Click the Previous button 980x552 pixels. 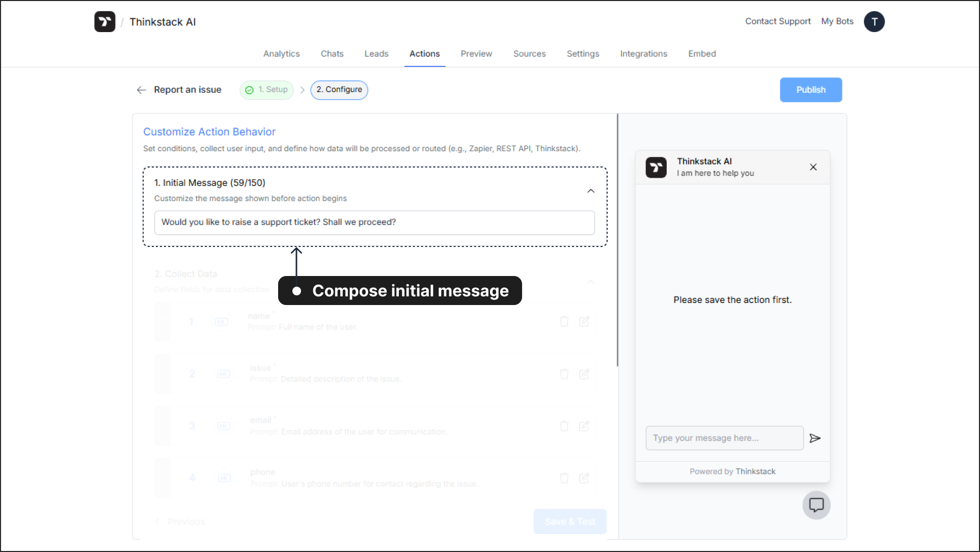coord(179,521)
